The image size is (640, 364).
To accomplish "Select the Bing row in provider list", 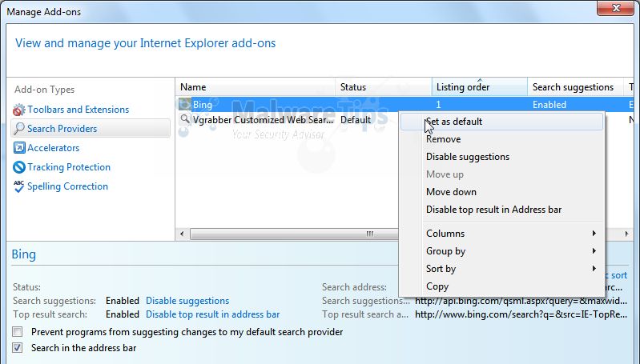I will click(404, 104).
